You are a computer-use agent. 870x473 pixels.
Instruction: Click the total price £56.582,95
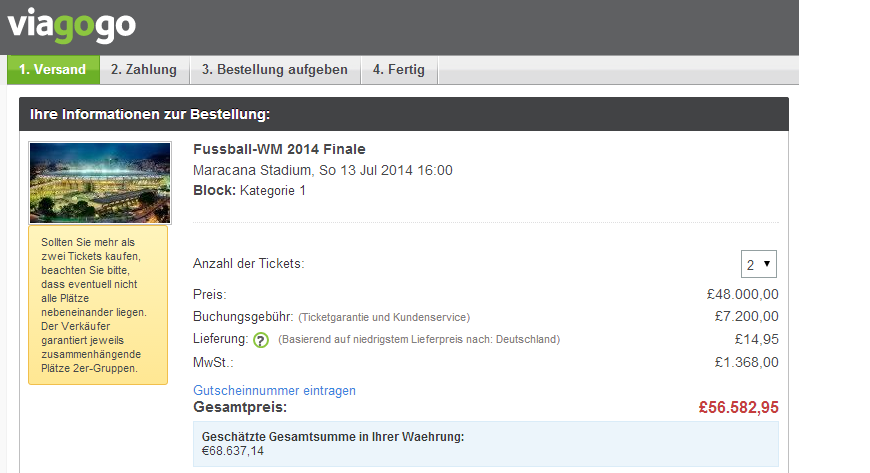pyautogui.click(x=739, y=407)
